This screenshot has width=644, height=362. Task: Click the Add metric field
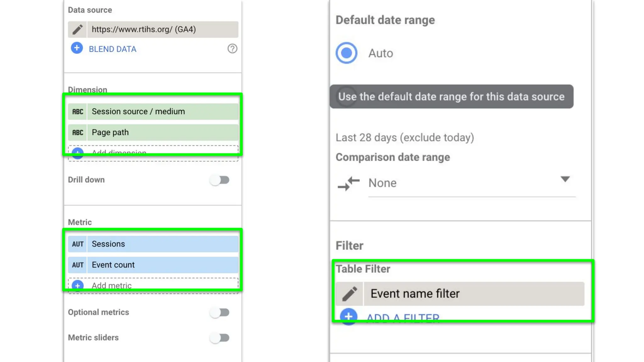[x=153, y=285]
